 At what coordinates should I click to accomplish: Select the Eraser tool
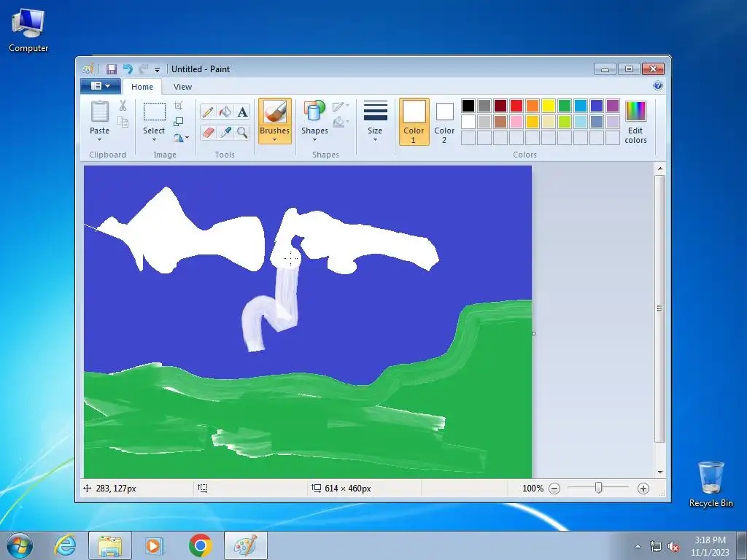[208, 132]
